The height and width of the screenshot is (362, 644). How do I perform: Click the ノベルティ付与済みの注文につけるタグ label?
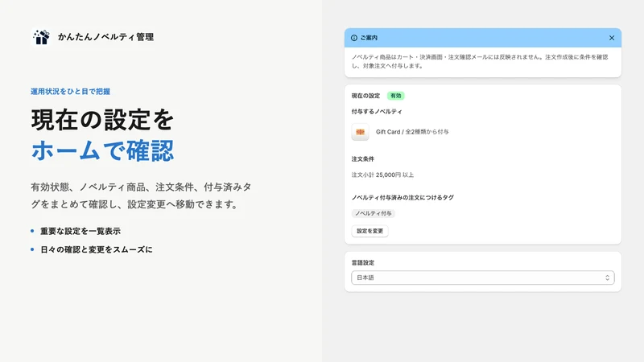tap(402, 198)
